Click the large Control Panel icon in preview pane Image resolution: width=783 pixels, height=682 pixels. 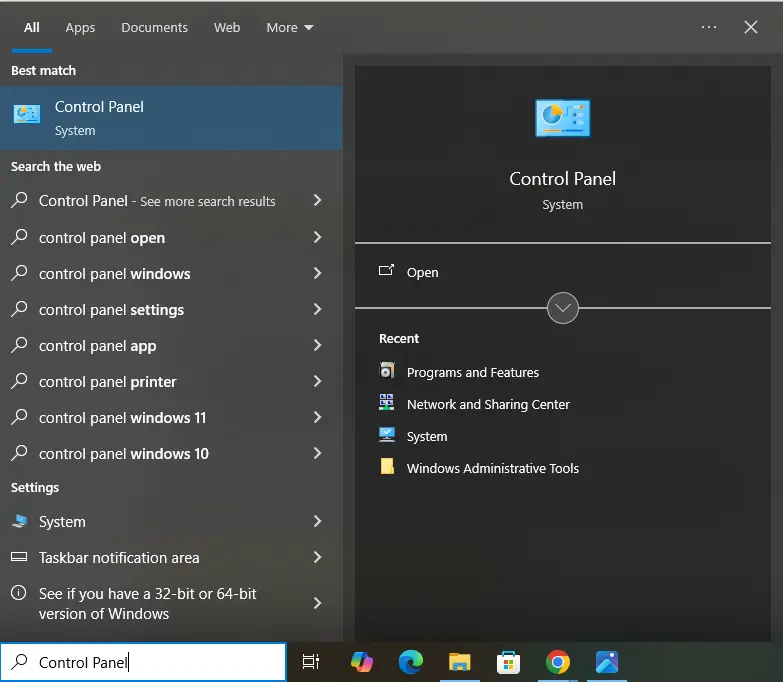click(562, 118)
